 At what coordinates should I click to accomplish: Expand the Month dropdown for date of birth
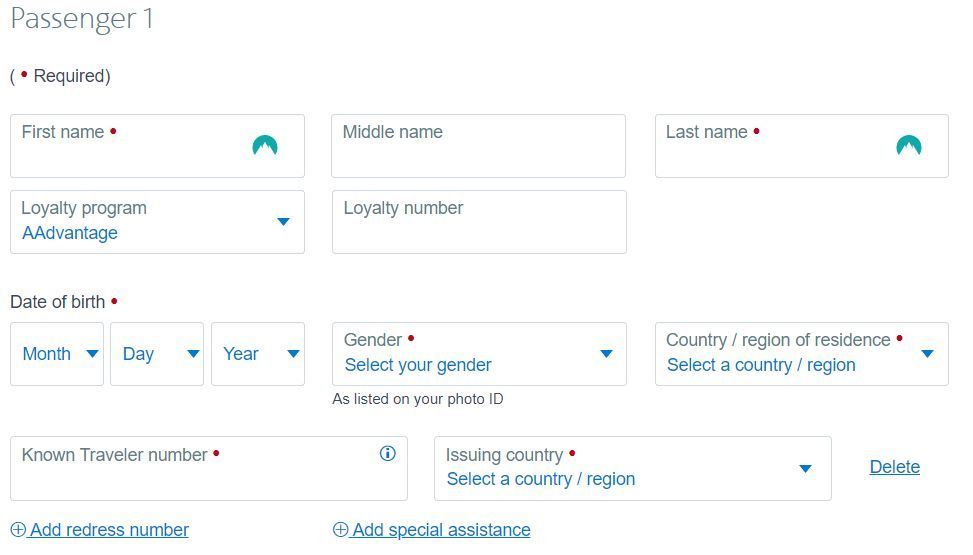[x=57, y=354]
